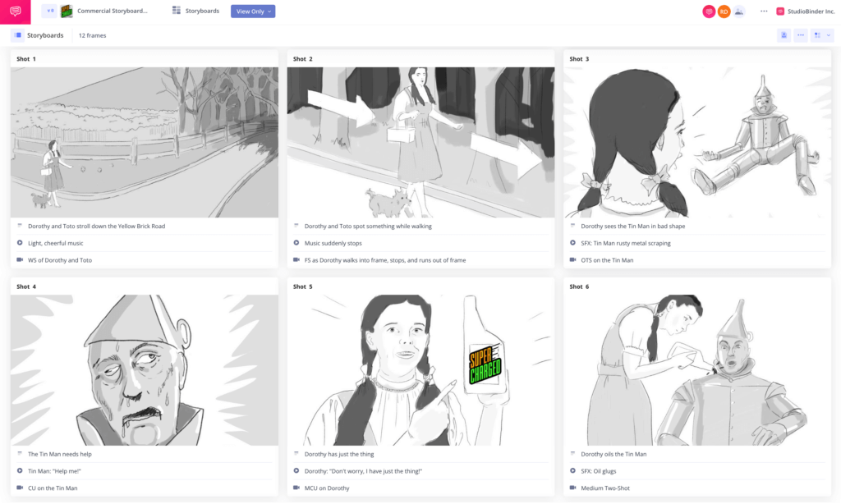The height and width of the screenshot is (504, 841).
Task: Click the Storyboards grid icon in the top bar
Action: tap(176, 11)
